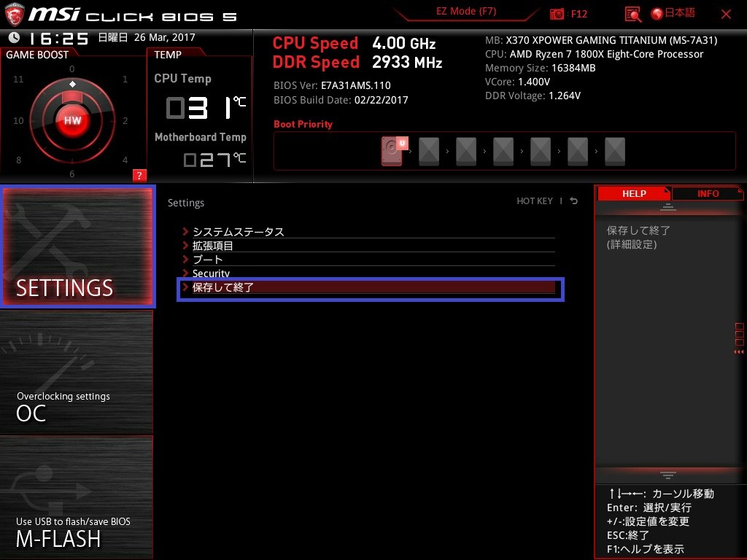Click the clock icon beside 16:25
This screenshot has height=560, width=747.
(x=15, y=37)
